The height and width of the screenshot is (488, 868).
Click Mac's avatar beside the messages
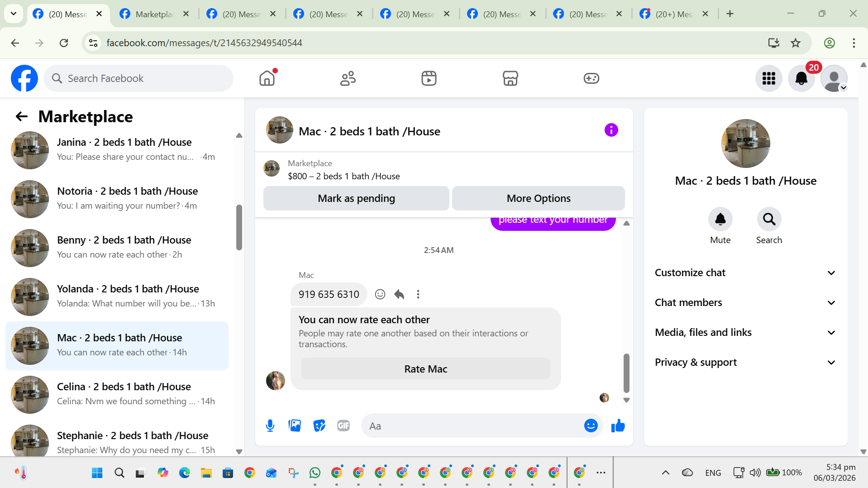click(x=276, y=381)
